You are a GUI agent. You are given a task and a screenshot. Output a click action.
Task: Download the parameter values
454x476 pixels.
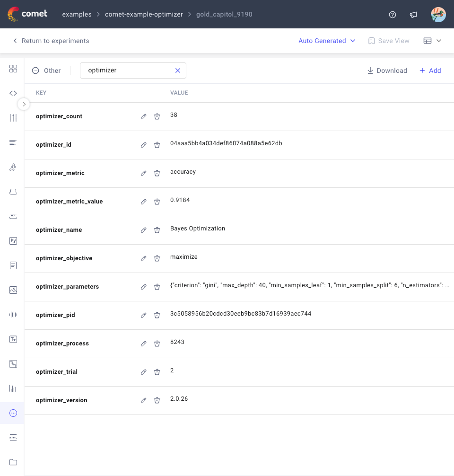tap(387, 70)
